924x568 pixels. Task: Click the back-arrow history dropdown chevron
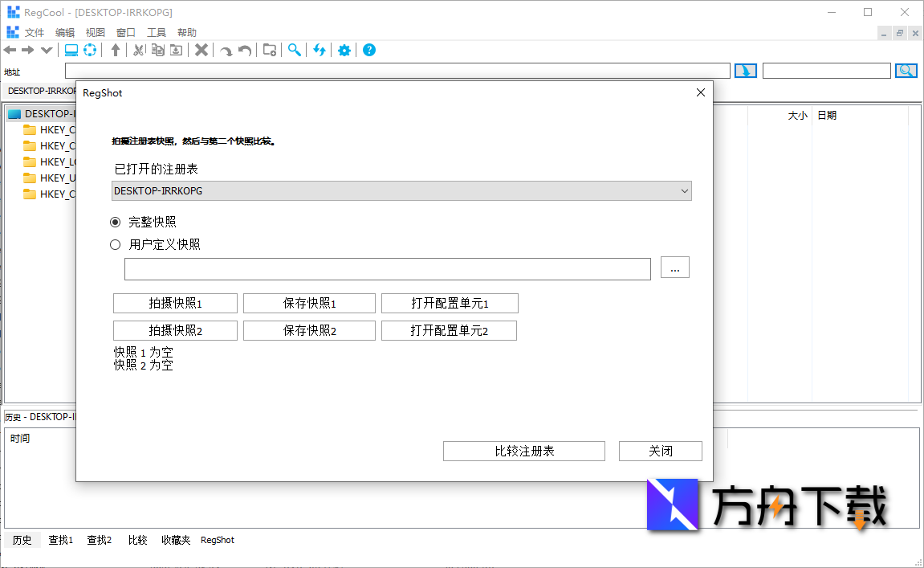pyautogui.click(x=46, y=50)
